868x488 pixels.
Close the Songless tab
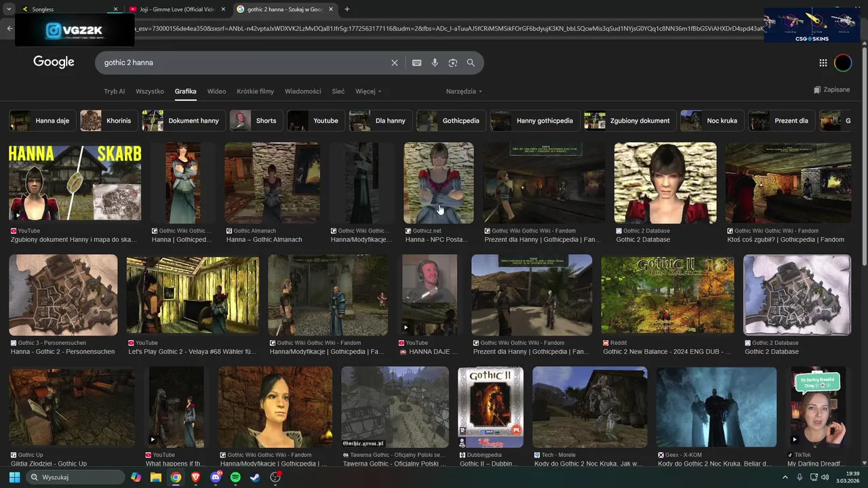115,9
